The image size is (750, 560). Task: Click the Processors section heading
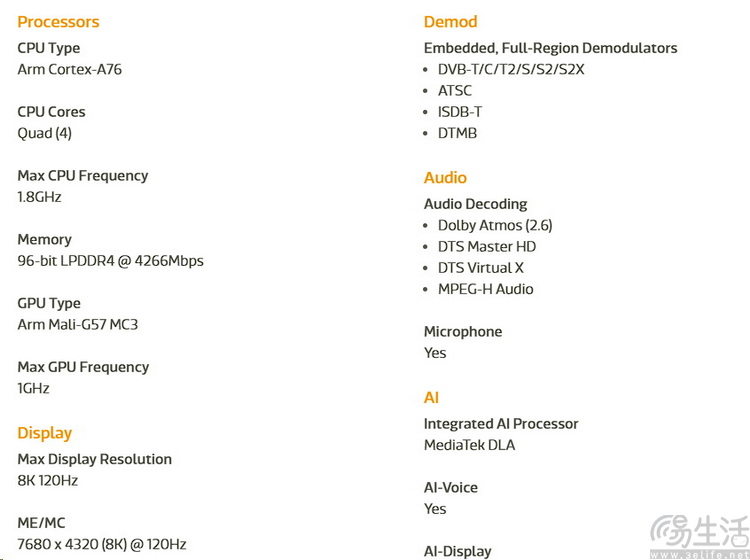(x=58, y=22)
